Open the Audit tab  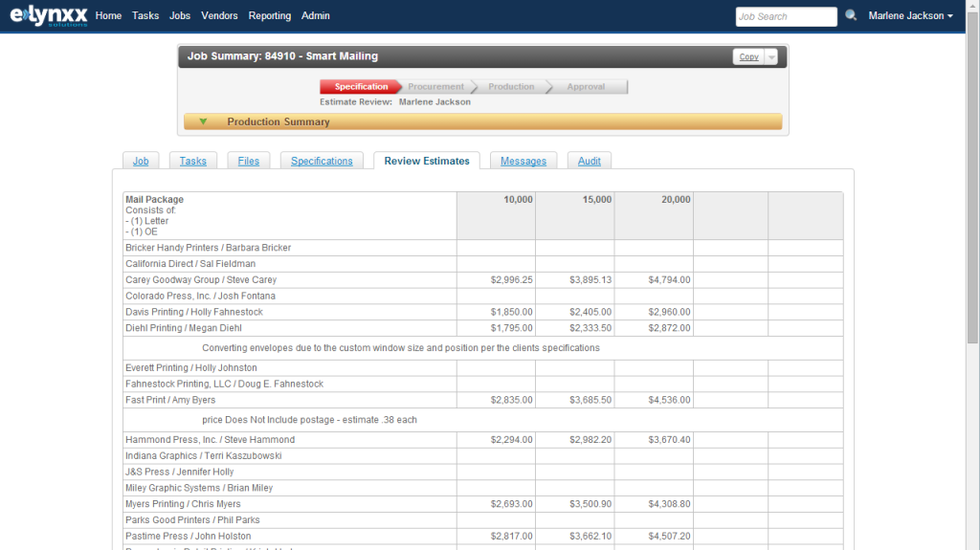(589, 161)
